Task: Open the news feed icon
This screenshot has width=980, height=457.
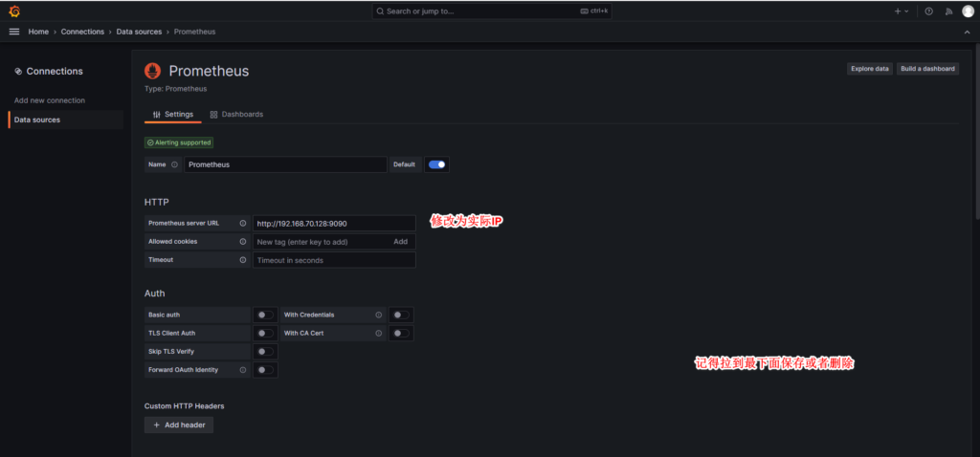Action: pyautogui.click(x=948, y=11)
